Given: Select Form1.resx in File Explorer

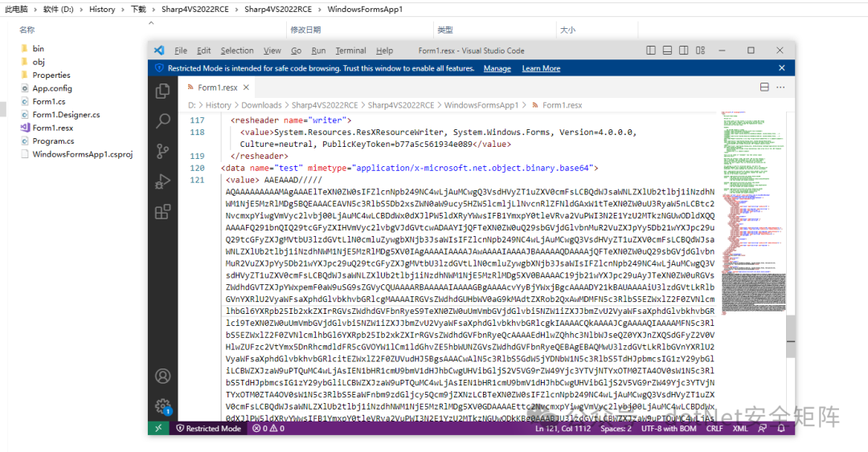Looking at the screenshot, I should (x=52, y=128).
